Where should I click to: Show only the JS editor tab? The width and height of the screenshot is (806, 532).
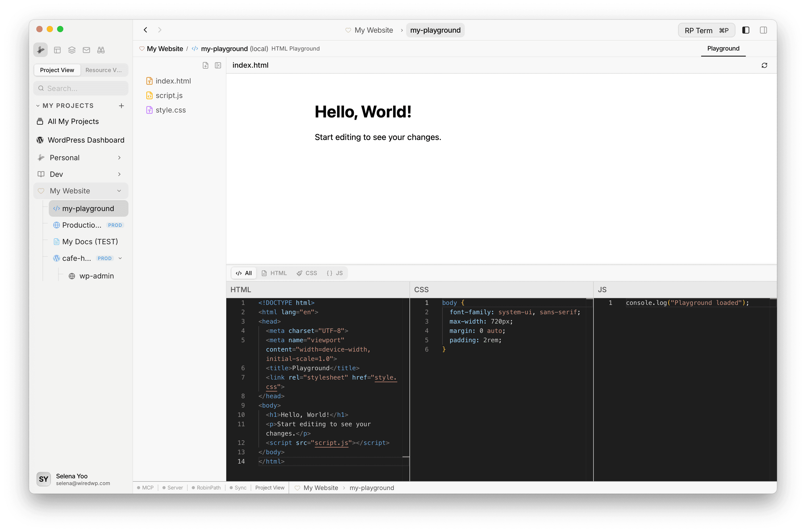(335, 273)
